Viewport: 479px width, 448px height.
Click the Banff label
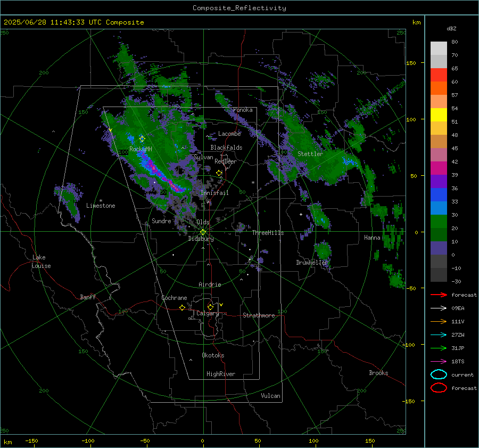tap(88, 297)
